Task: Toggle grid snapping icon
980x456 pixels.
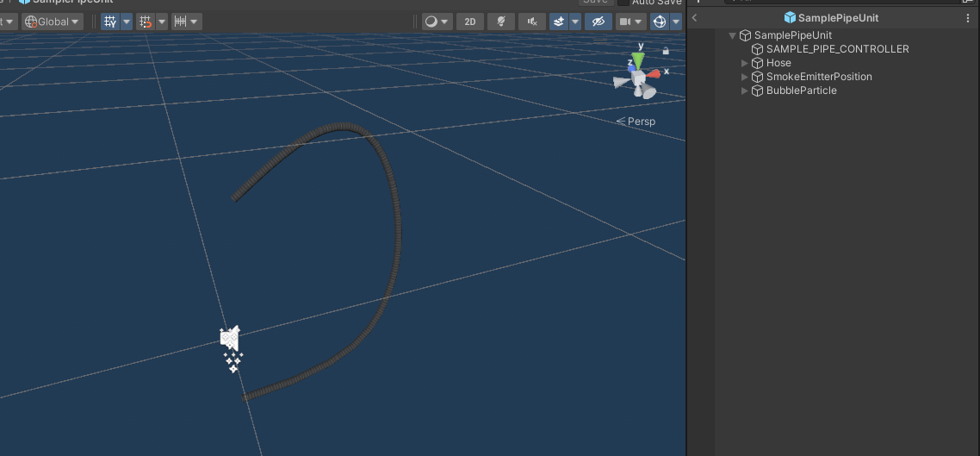Action: tap(145, 22)
